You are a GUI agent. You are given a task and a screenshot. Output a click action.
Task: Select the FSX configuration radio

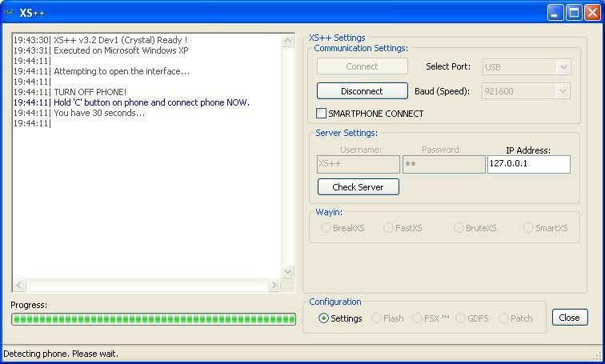[x=418, y=318]
